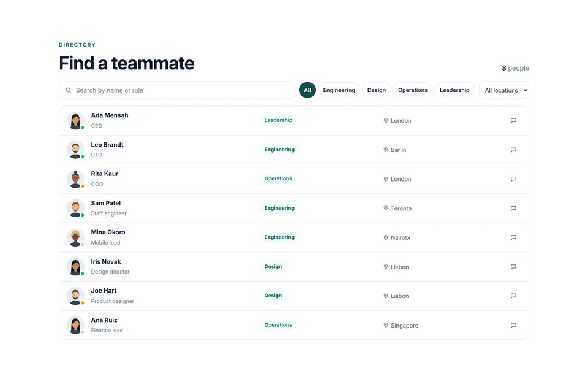Click the 8 people count label
This screenshot has width=588, height=368.
[x=516, y=68]
